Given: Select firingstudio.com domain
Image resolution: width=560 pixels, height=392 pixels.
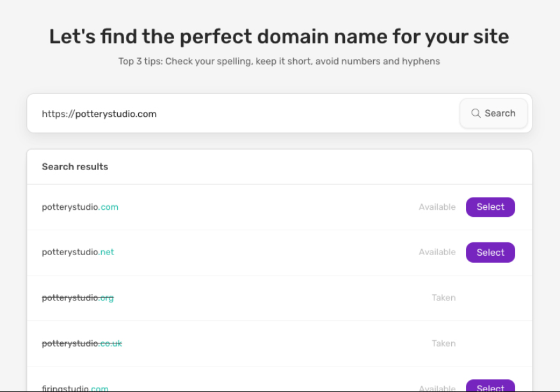Looking at the screenshot, I should pyautogui.click(x=490, y=386).
